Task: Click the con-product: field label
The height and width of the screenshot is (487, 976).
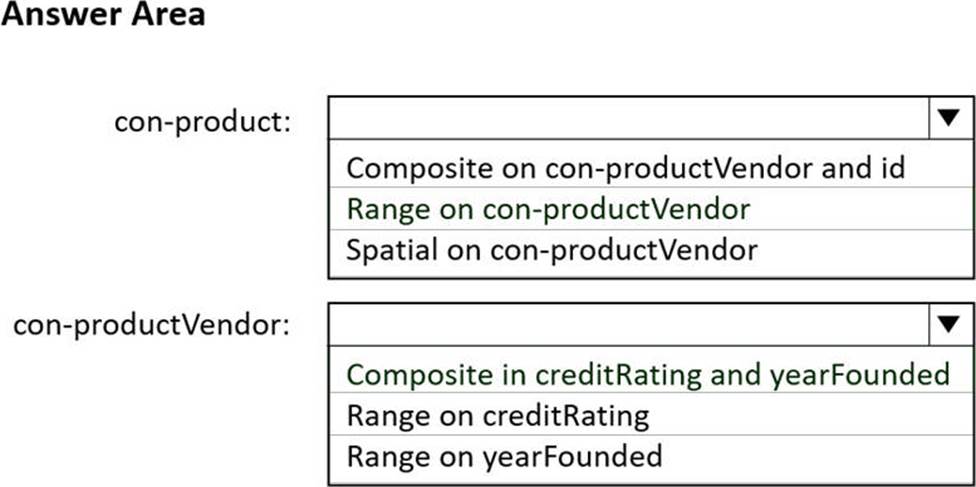Action: pos(203,122)
